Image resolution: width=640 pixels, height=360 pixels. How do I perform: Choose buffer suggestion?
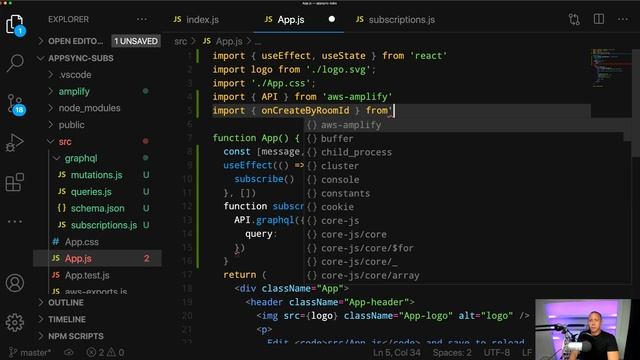(467, 139)
